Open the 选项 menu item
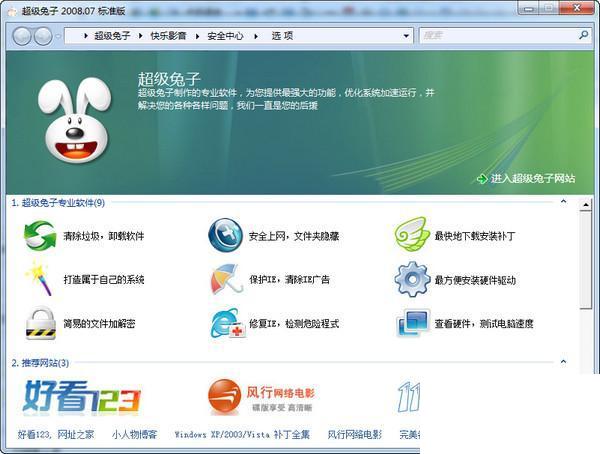The width and height of the screenshot is (600, 454). click(282, 36)
